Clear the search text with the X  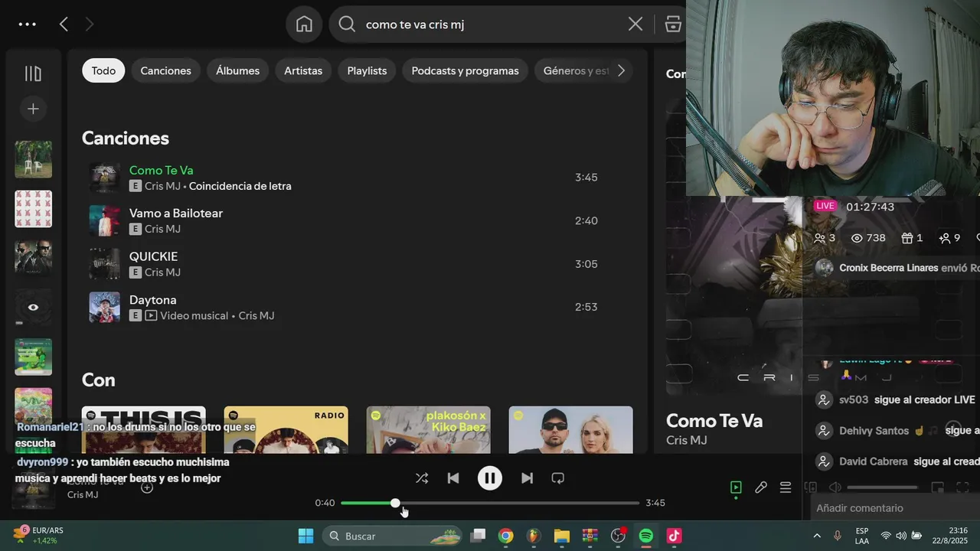[x=635, y=24]
